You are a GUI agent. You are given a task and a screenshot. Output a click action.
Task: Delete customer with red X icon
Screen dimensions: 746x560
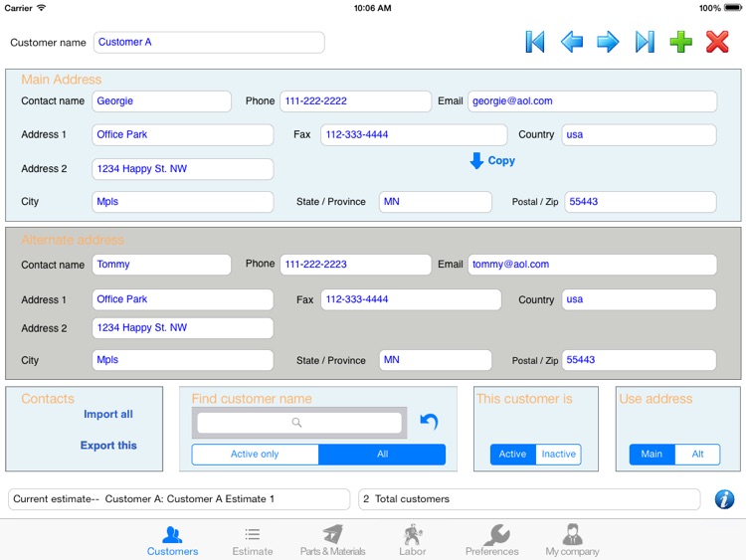[717, 42]
